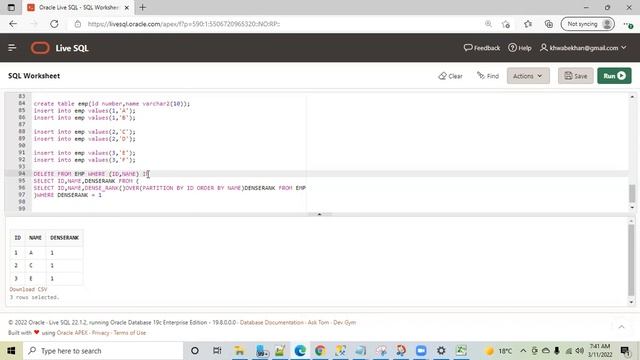The image size is (640, 360).
Task: Open the Help menu
Action: 520,48
